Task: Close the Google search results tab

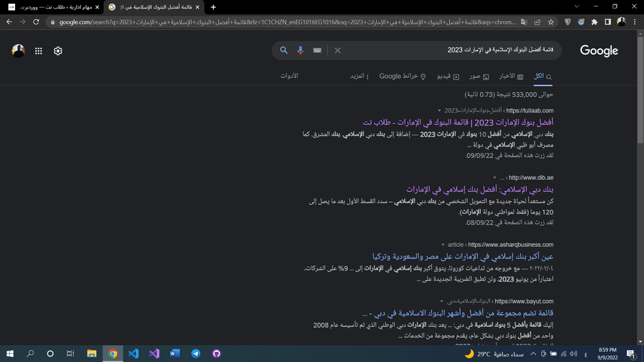Action: pos(197,8)
